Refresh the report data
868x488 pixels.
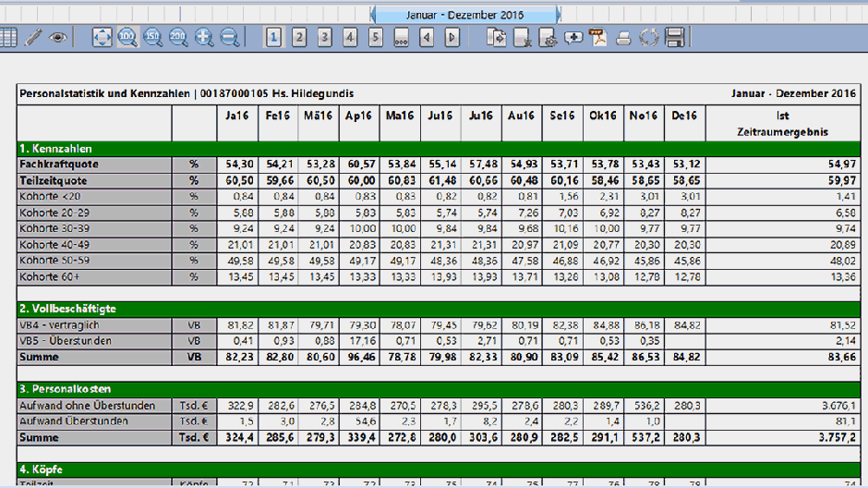point(649,38)
